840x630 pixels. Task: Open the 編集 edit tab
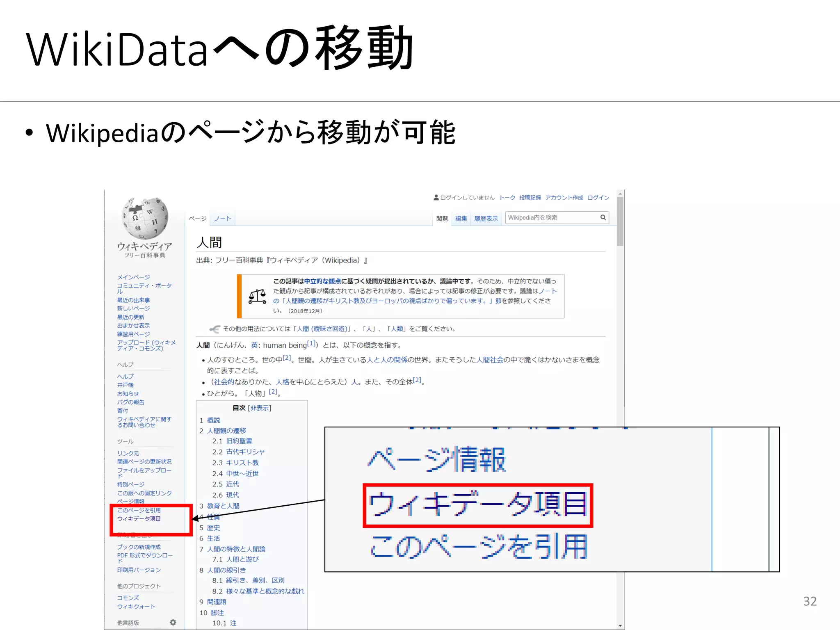(461, 219)
